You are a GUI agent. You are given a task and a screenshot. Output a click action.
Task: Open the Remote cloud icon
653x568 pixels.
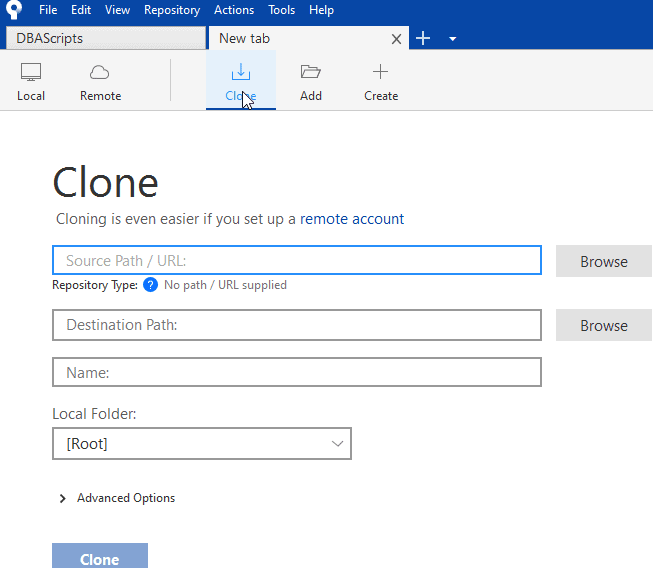(100, 73)
